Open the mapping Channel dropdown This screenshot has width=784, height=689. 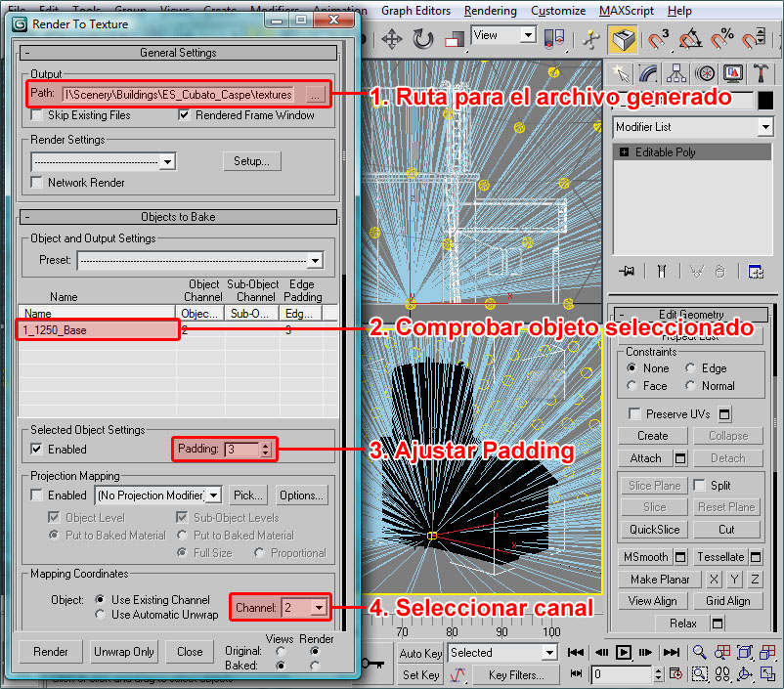318,608
